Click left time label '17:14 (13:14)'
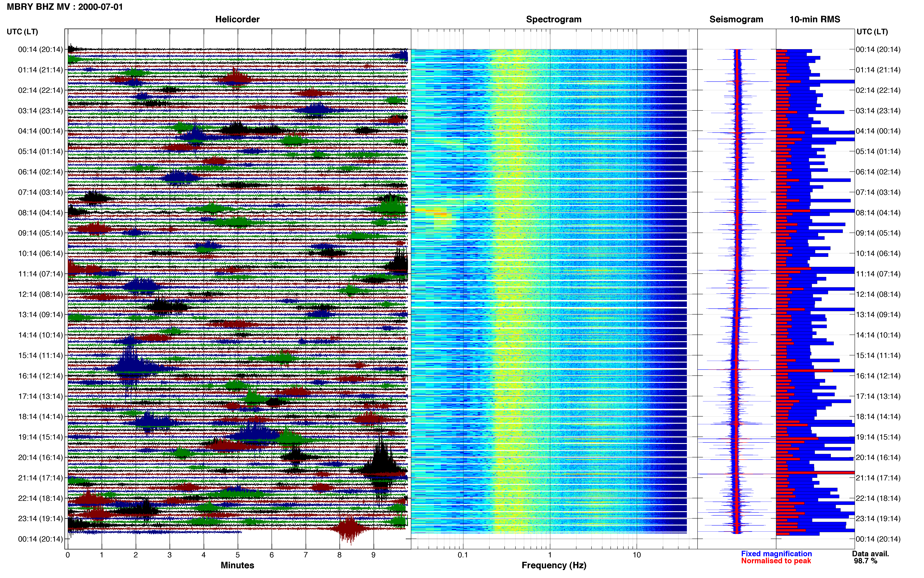 tap(40, 396)
